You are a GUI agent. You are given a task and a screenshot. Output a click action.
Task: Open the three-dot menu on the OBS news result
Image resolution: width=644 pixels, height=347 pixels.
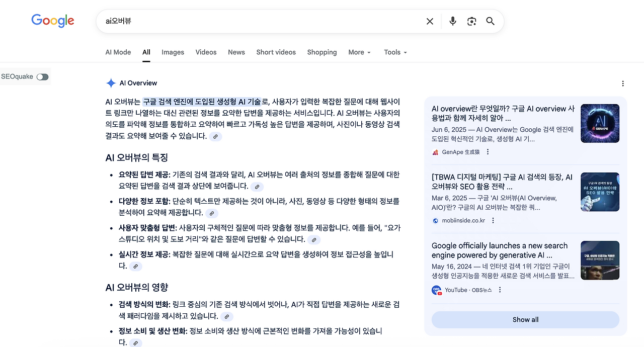(x=500, y=290)
